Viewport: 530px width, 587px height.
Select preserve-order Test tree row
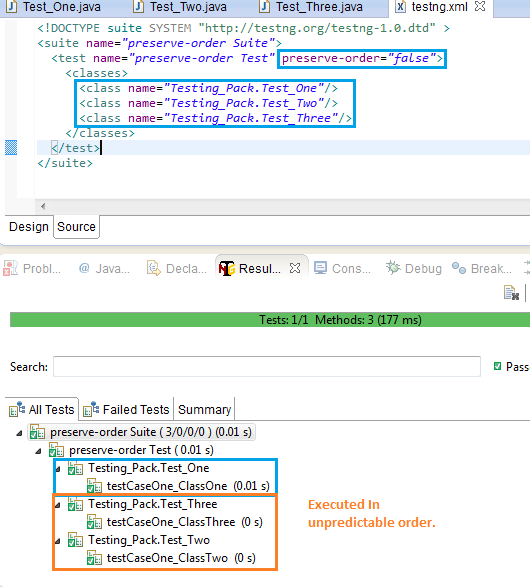[x=131, y=450]
